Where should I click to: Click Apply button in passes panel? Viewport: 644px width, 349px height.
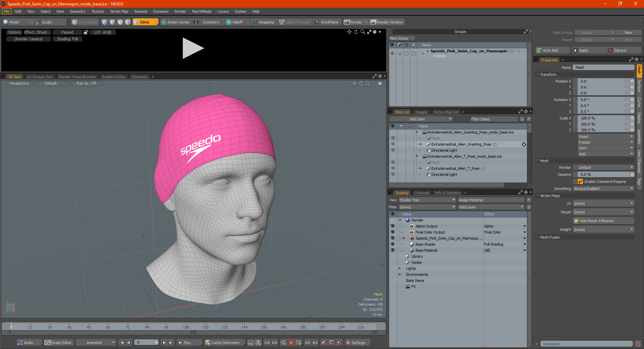588,50
